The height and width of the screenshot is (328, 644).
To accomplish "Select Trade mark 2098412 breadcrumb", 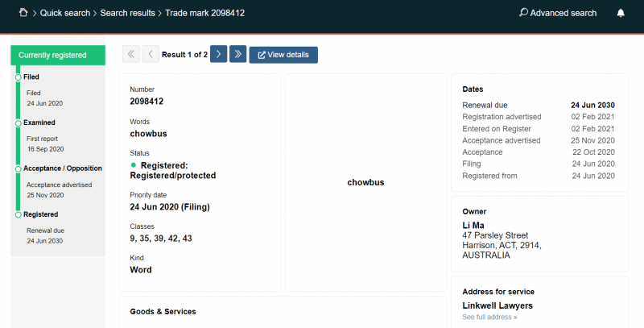I will pyautogui.click(x=205, y=13).
